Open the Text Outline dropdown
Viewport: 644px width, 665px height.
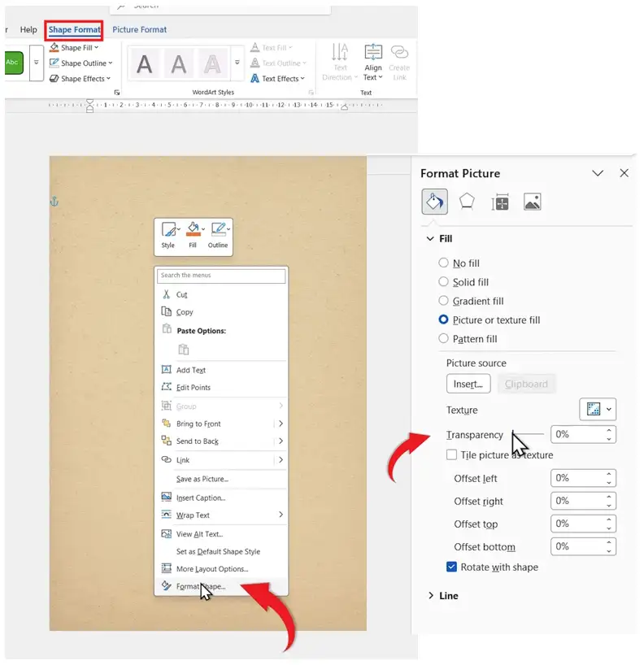click(x=278, y=63)
